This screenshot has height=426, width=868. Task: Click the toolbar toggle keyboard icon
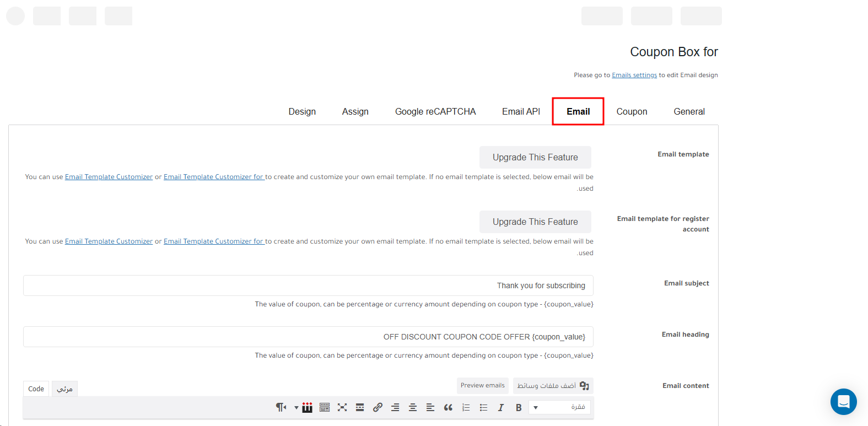pos(325,407)
